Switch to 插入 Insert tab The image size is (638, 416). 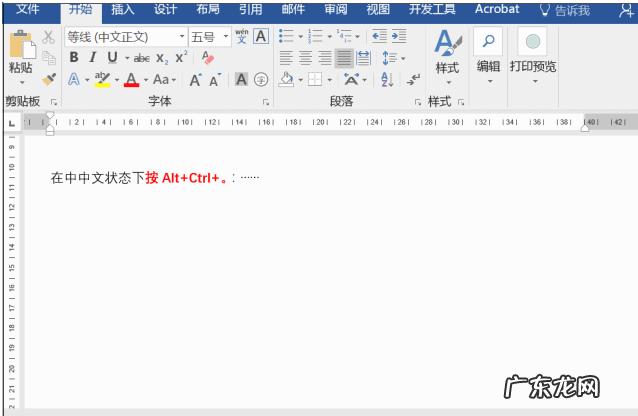123,9
